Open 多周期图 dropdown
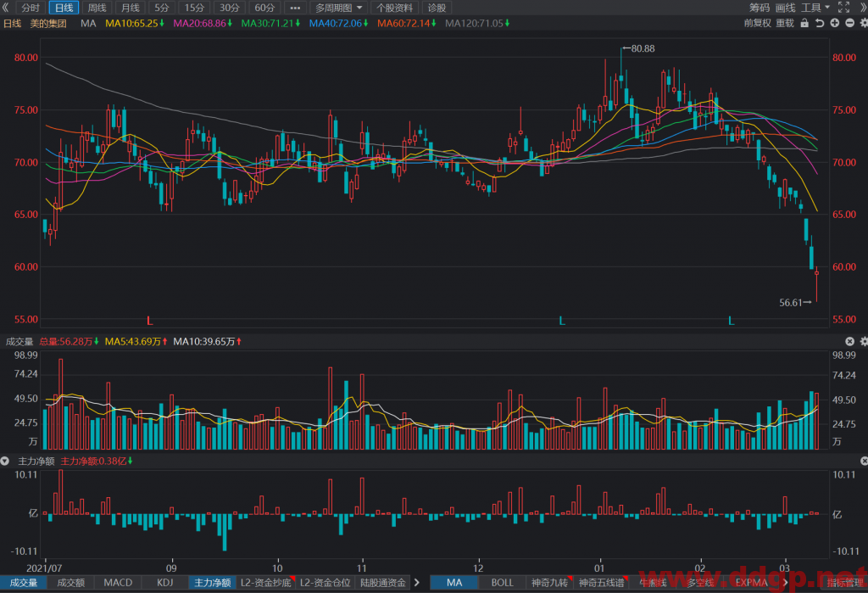The image size is (868, 593). click(x=338, y=8)
